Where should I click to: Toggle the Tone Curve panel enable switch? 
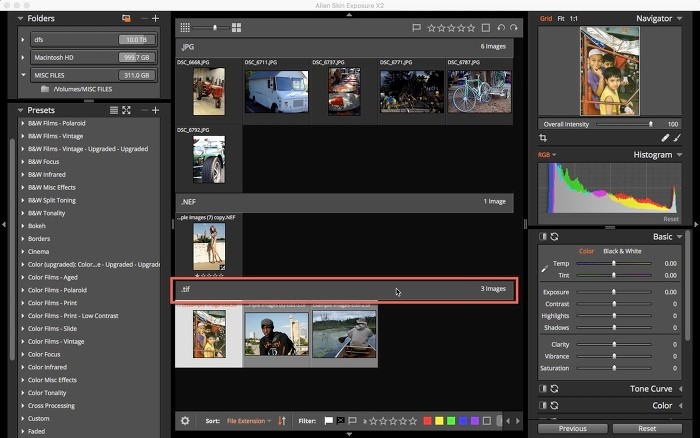[x=543, y=388]
